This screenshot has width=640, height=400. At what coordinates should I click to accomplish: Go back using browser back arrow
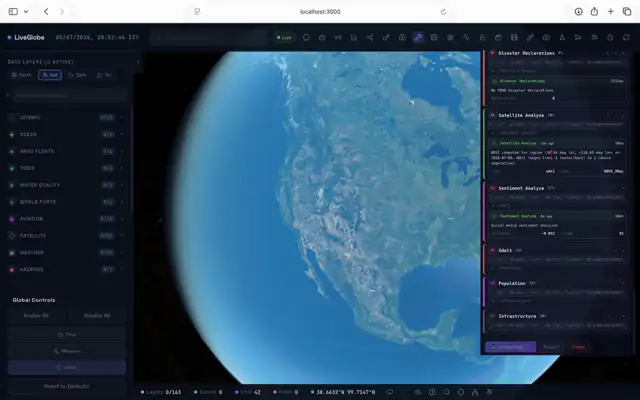[46, 11]
